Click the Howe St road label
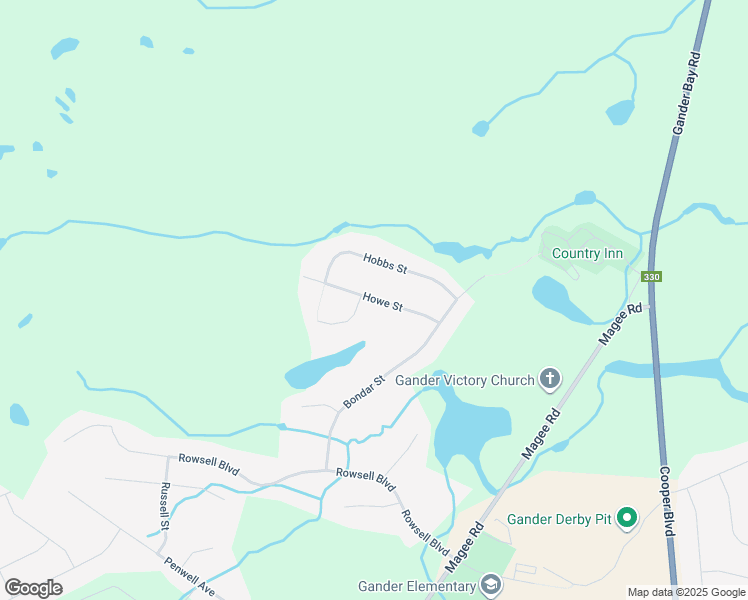Screen dimensions: 748x600 point(383,302)
